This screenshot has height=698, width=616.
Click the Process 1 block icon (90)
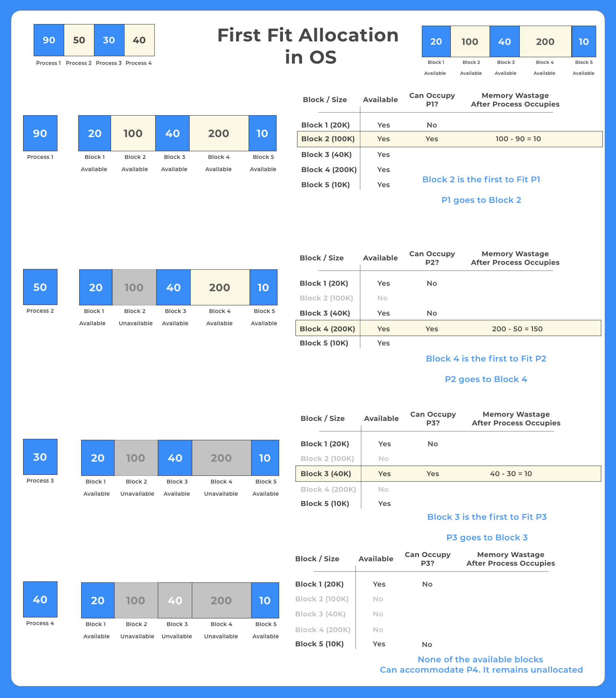pyautogui.click(x=49, y=40)
